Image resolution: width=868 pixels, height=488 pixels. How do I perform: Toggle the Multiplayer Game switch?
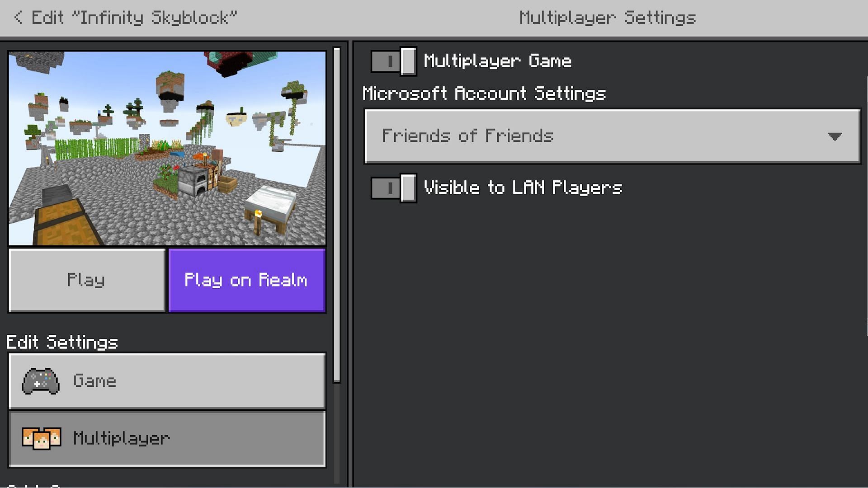(x=392, y=60)
